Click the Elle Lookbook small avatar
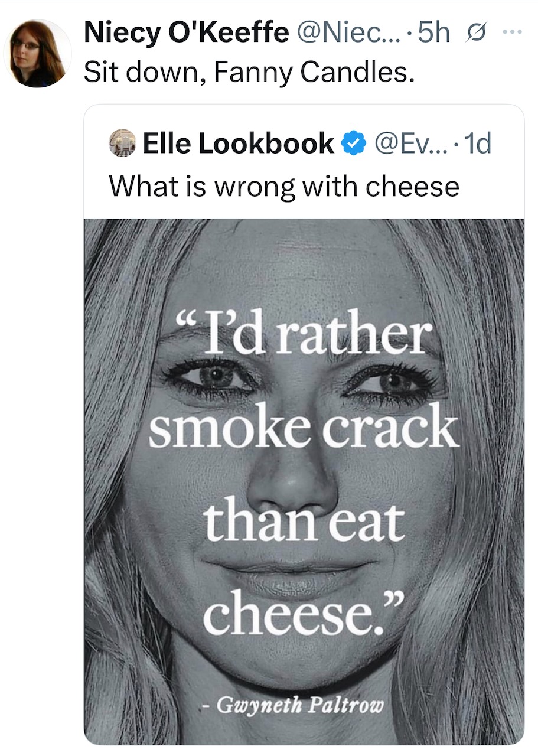 tap(122, 144)
